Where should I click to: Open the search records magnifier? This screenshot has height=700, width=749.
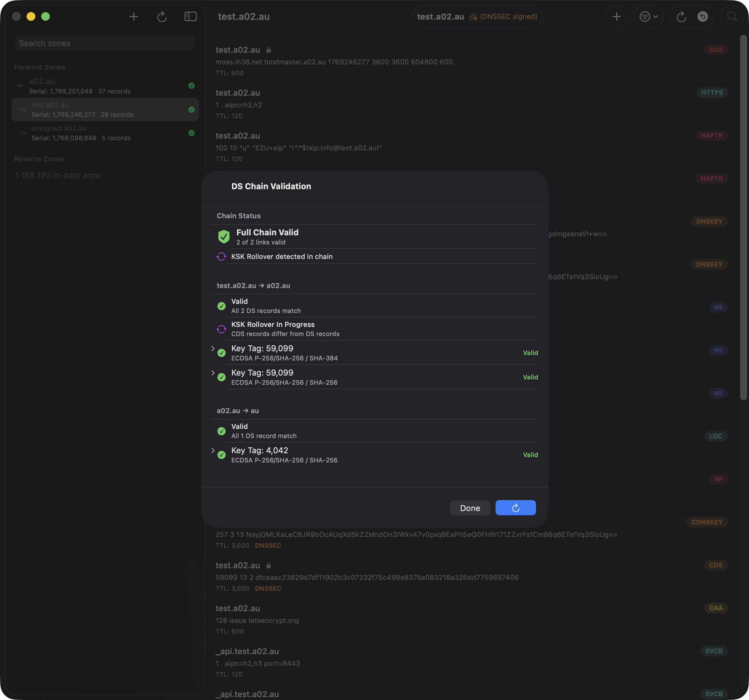click(732, 16)
